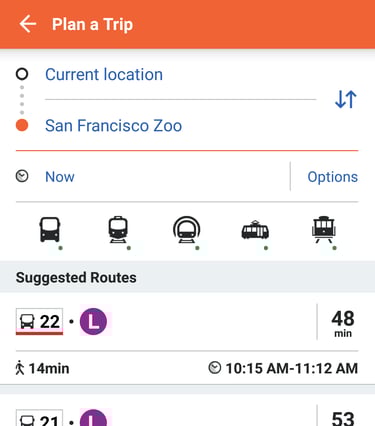Toggle the light rail train mode
The height and width of the screenshot is (426, 375).
click(118, 230)
